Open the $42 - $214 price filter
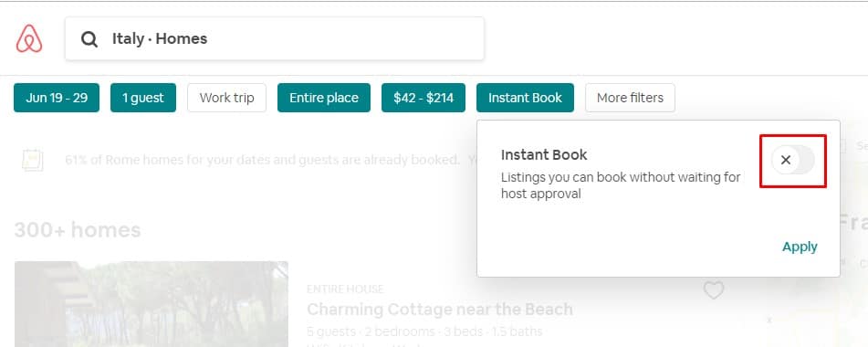The height and width of the screenshot is (347, 868). click(x=424, y=98)
